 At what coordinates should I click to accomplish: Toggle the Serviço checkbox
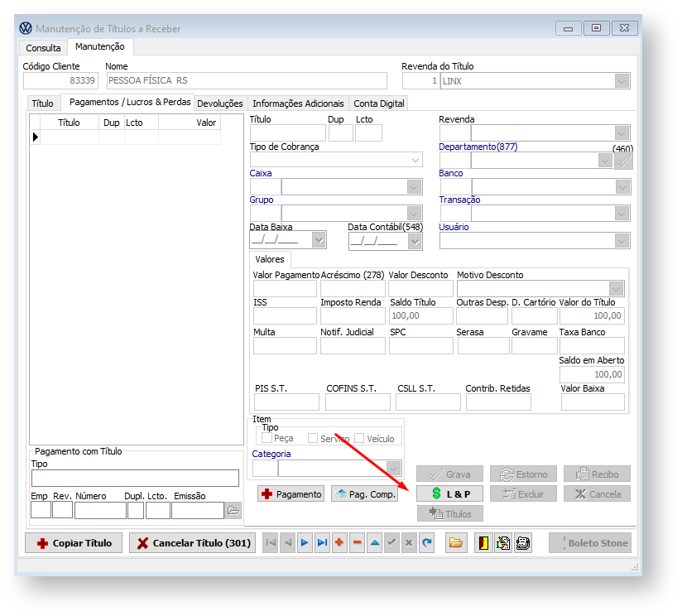313,438
